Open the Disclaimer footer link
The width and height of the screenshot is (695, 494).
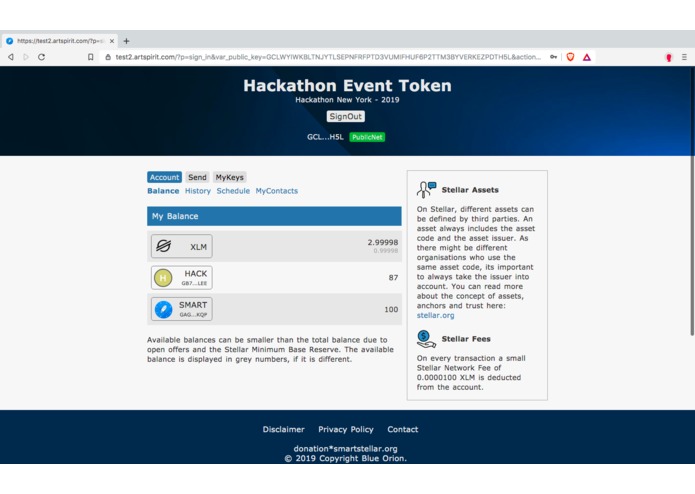(x=284, y=429)
